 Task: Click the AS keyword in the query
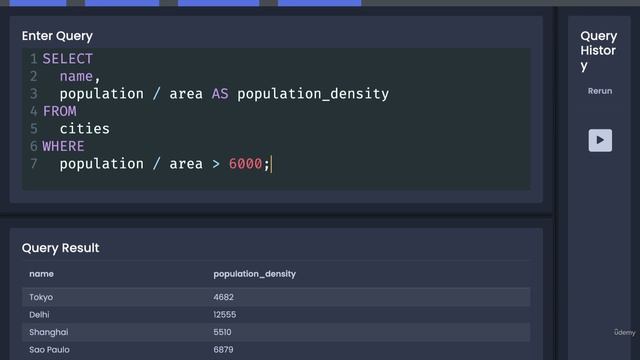pyautogui.click(x=220, y=94)
